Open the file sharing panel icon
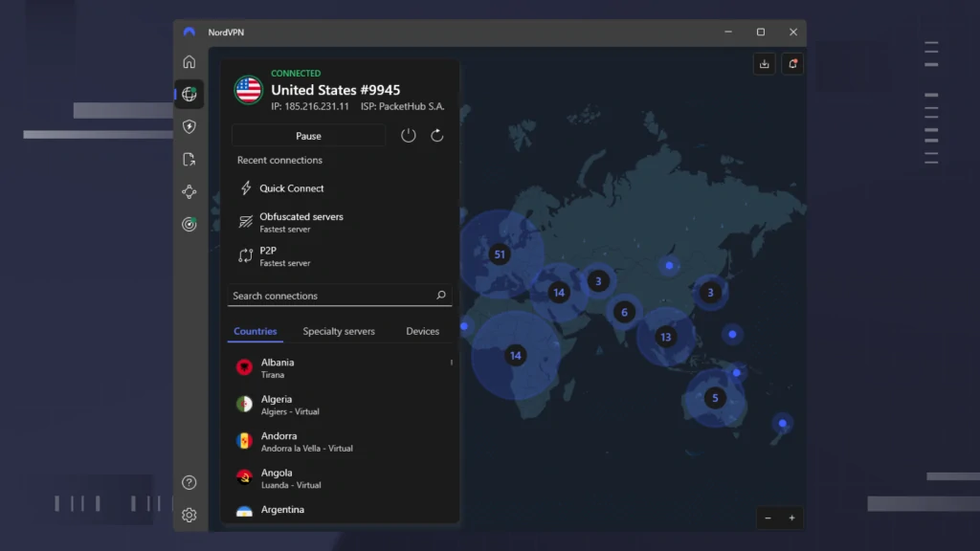Screen dimensions: 980x551 pyautogui.click(x=189, y=159)
